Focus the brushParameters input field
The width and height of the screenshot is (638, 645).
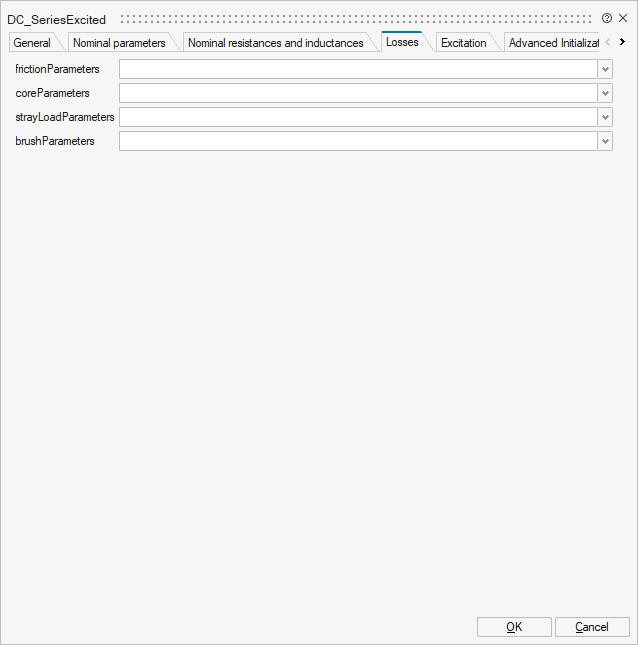click(x=358, y=141)
